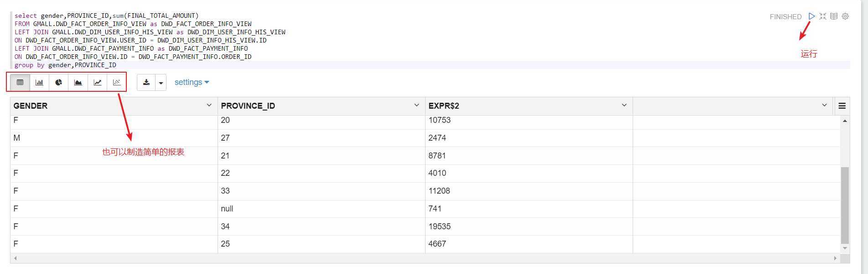Hide the paragraph editor with collapse icon
Screen dimensions: 868x274
pos(823,16)
